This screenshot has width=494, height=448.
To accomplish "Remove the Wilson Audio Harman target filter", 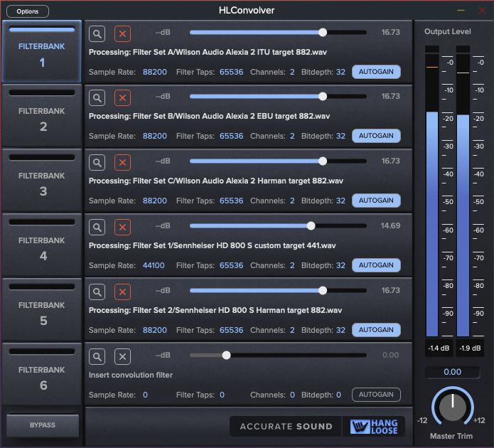I will [x=122, y=163].
